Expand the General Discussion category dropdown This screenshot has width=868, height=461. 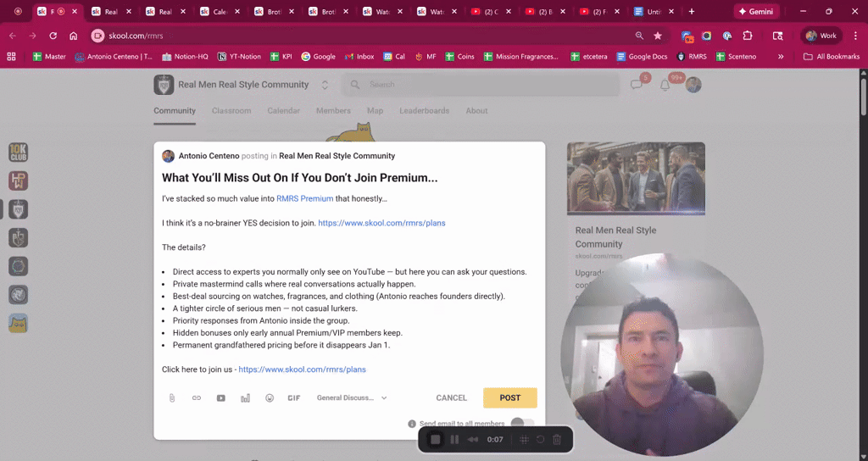(x=352, y=398)
